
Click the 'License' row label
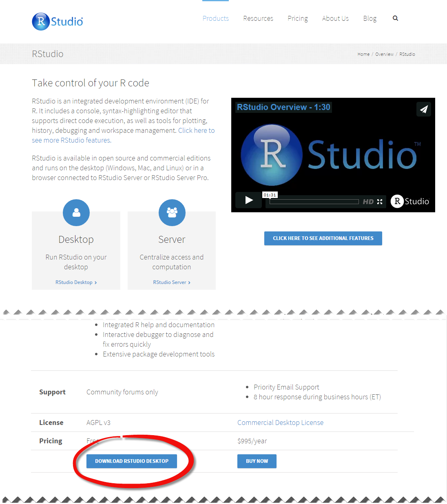point(51,423)
